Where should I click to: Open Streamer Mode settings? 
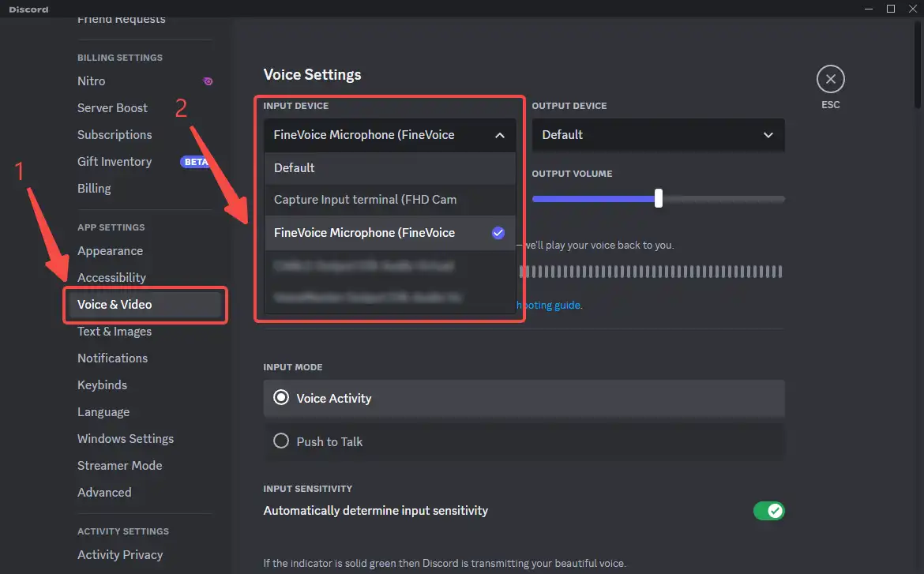119,466
